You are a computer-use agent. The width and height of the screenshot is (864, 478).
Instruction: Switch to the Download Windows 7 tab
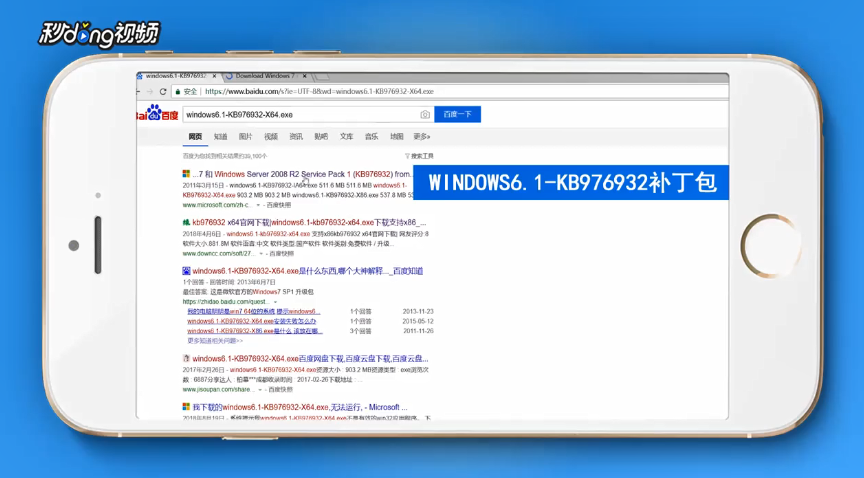click(266, 76)
